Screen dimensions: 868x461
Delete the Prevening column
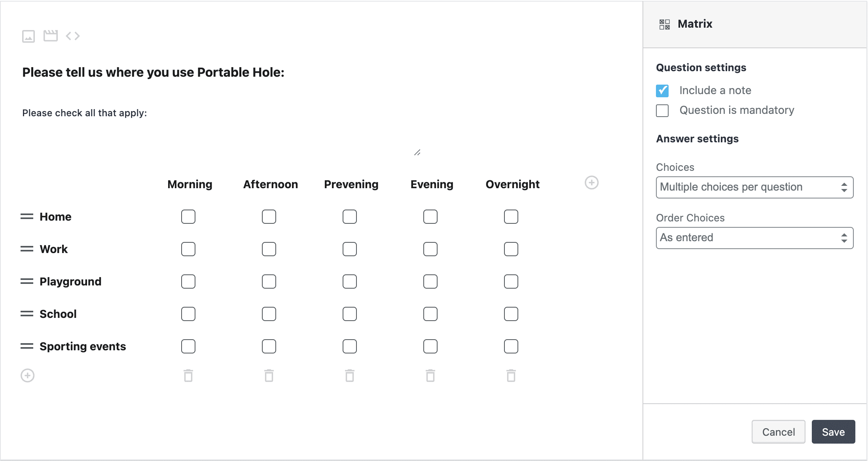pyautogui.click(x=349, y=376)
